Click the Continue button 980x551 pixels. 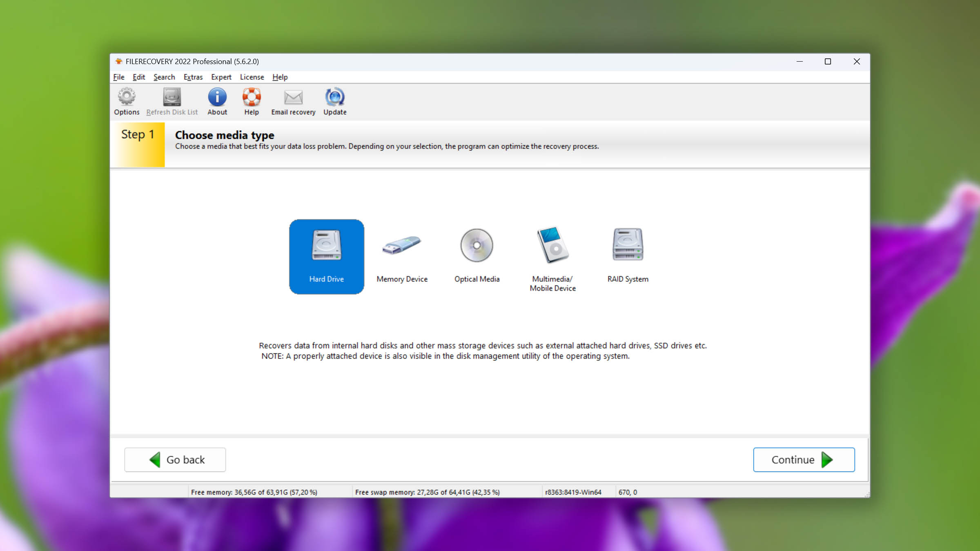tap(804, 460)
